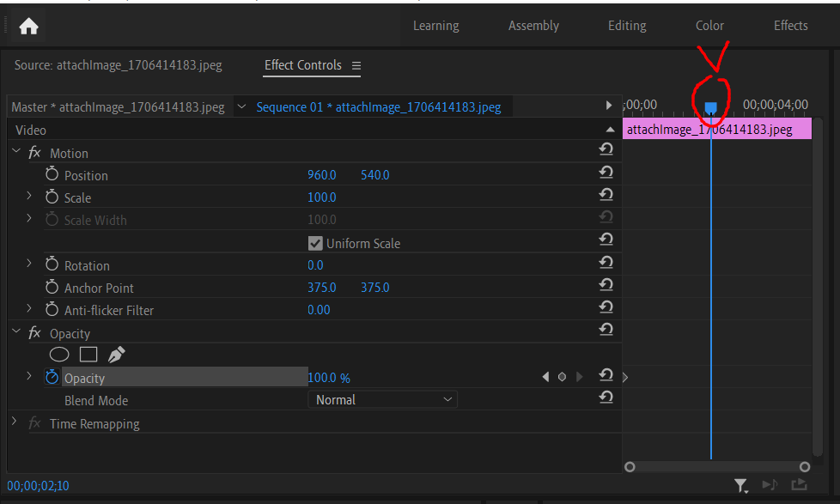
Task: Go to previous Opacity keyframe
Action: [545, 377]
